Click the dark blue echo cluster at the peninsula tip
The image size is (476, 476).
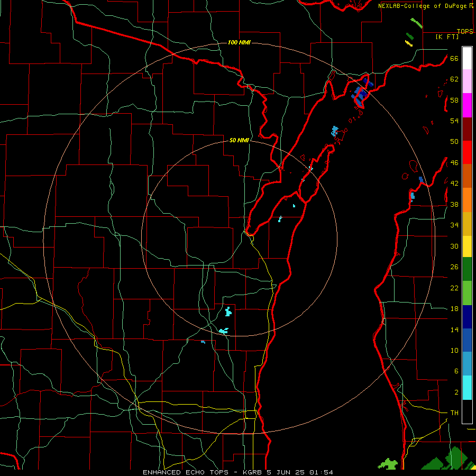click(x=362, y=92)
